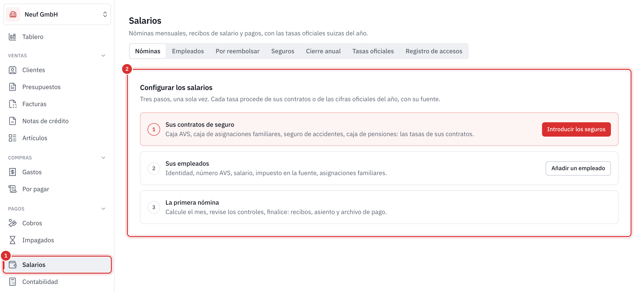Switch to the Seguros tab
This screenshot has height=292, width=644.
pyautogui.click(x=283, y=51)
